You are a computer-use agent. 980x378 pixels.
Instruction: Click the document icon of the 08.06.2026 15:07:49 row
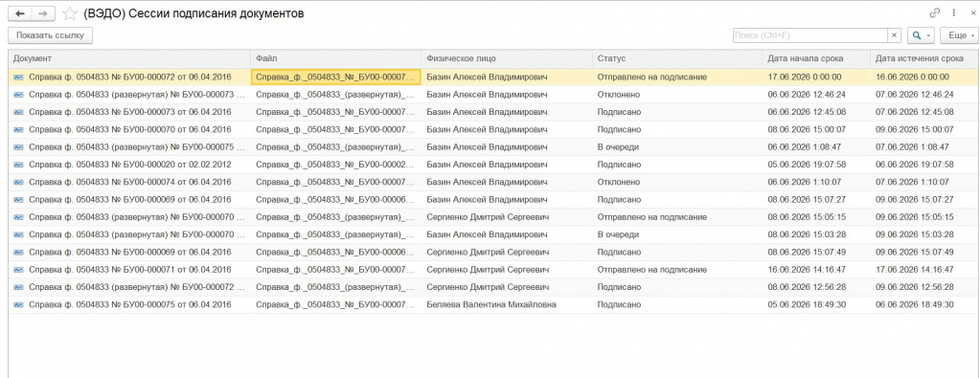tap(18, 253)
